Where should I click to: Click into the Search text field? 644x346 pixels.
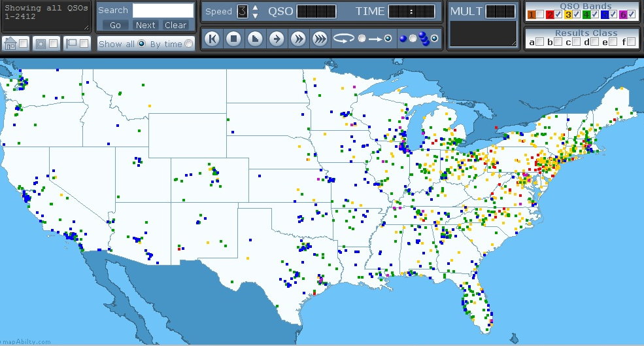(163, 10)
